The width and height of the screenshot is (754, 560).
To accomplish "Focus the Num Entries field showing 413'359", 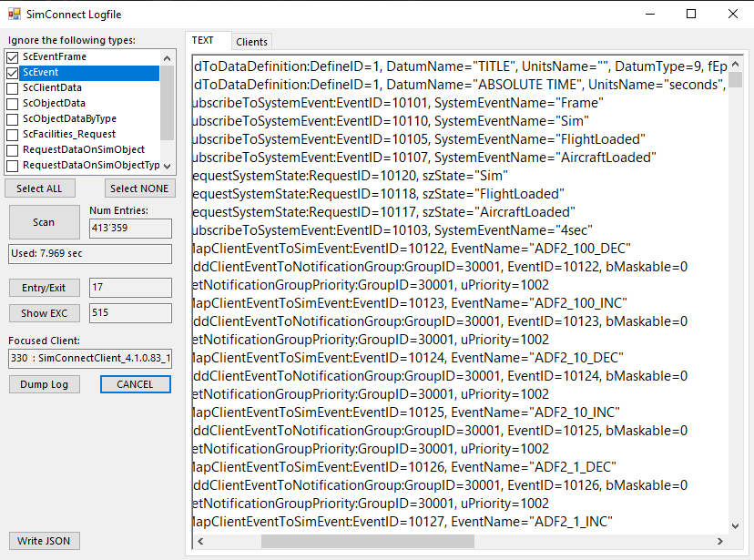I will [130, 229].
